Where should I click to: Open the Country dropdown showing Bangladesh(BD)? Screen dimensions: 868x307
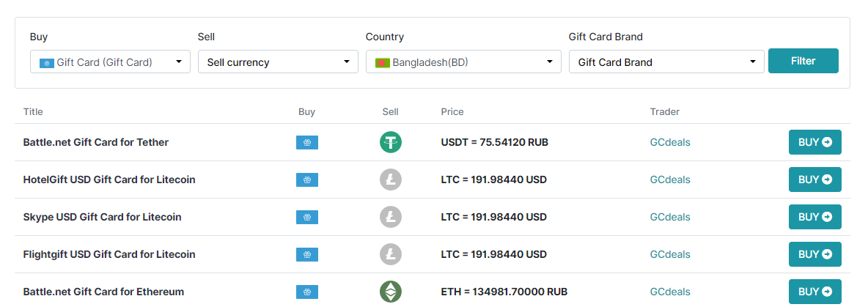pyautogui.click(x=463, y=62)
